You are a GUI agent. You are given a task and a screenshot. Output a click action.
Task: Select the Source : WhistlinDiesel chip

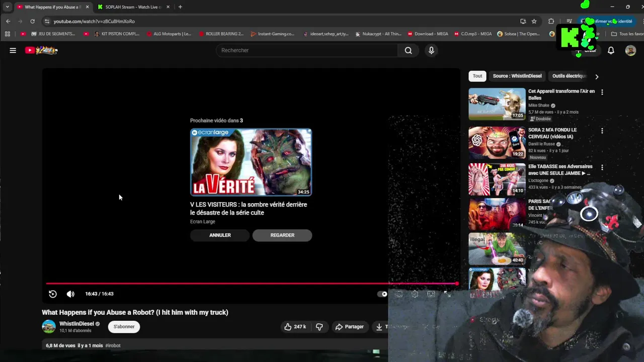[x=517, y=76]
